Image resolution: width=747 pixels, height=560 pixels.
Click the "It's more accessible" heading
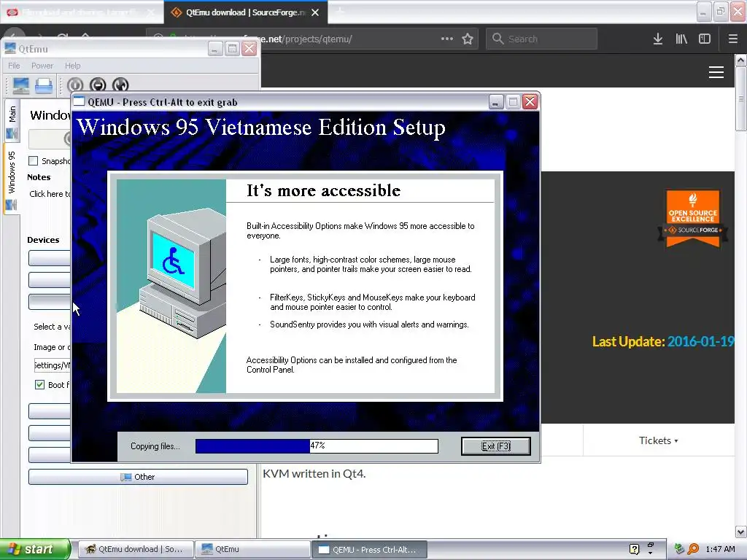pyautogui.click(x=323, y=190)
